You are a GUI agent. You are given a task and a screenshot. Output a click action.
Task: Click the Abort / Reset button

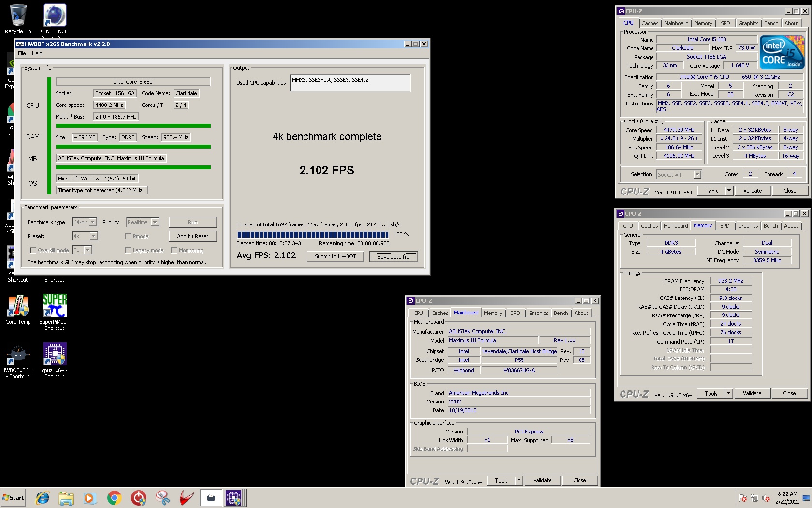click(x=193, y=236)
